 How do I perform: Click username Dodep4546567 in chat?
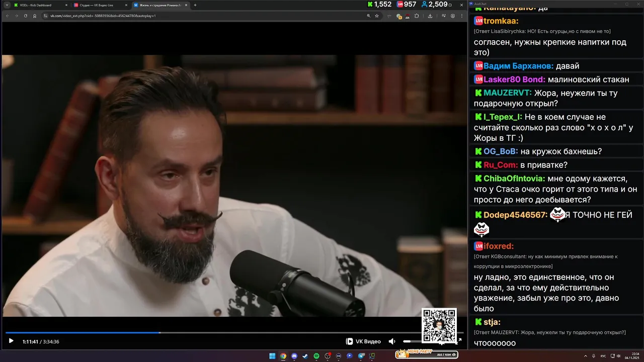click(515, 215)
